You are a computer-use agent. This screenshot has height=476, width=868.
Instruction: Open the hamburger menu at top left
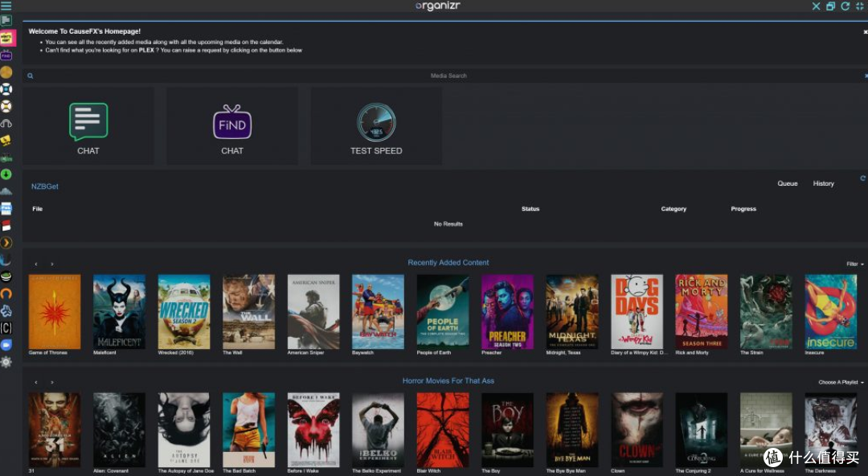pos(6,6)
